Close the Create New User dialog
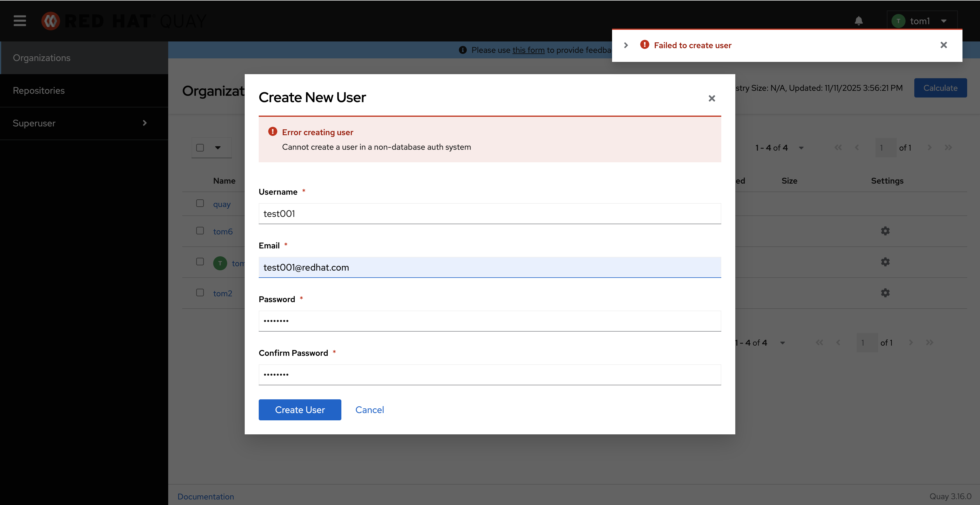Screen dimensions: 980x505 (x=712, y=98)
